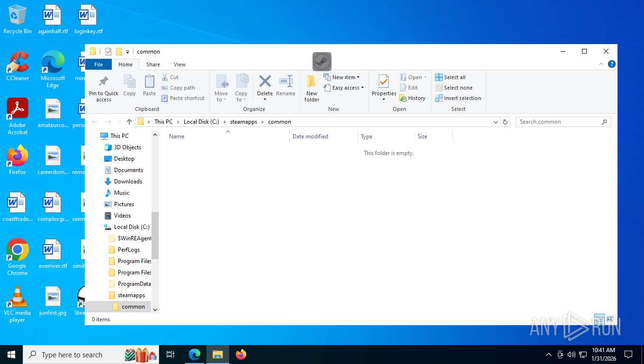The width and height of the screenshot is (644, 364).
Task: Click Properties icon in quick access toolbar
Action: click(x=108, y=52)
